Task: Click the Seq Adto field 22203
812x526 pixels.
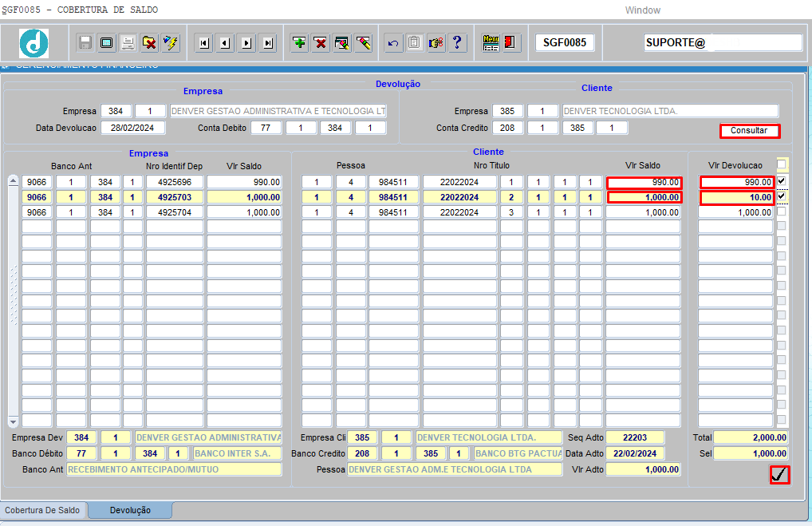Action: click(x=635, y=437)
